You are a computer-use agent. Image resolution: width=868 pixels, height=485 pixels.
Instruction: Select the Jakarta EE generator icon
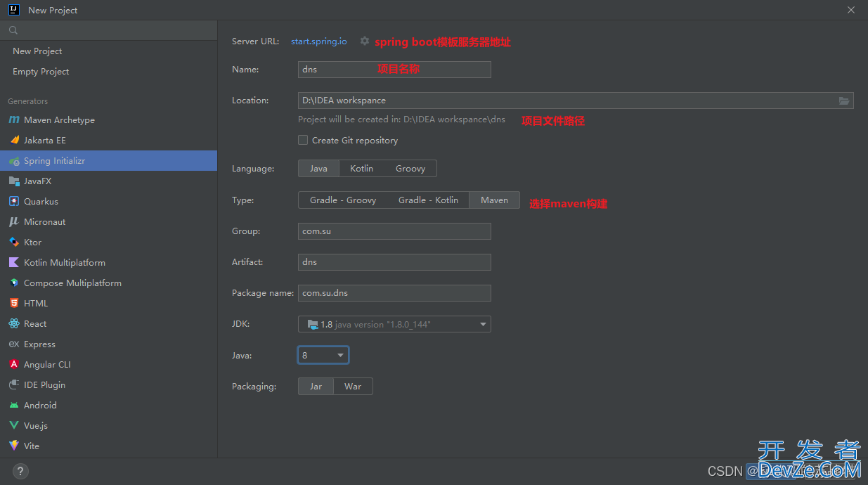pos(14,141)
